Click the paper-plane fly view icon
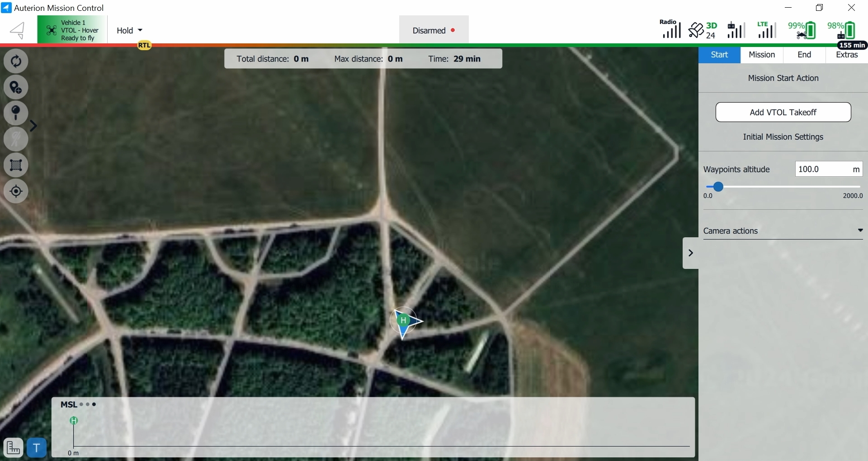The width and height of the screenshot is (868, 461). tap(18, 30)
